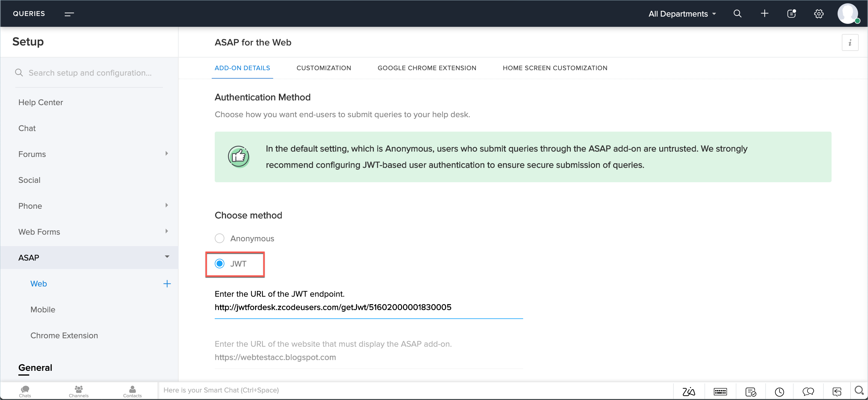This screenshot has height=400, width=868.
Task: Expand the Forums submenu arrow
Action: pyautogui.click(x=167, y=154)
